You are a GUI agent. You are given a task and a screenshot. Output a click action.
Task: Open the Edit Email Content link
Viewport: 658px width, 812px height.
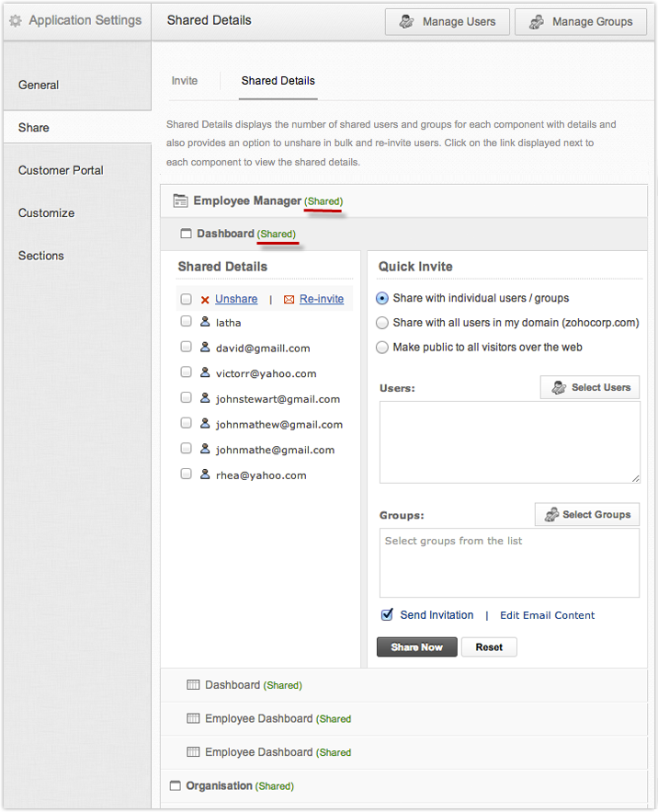547,615
